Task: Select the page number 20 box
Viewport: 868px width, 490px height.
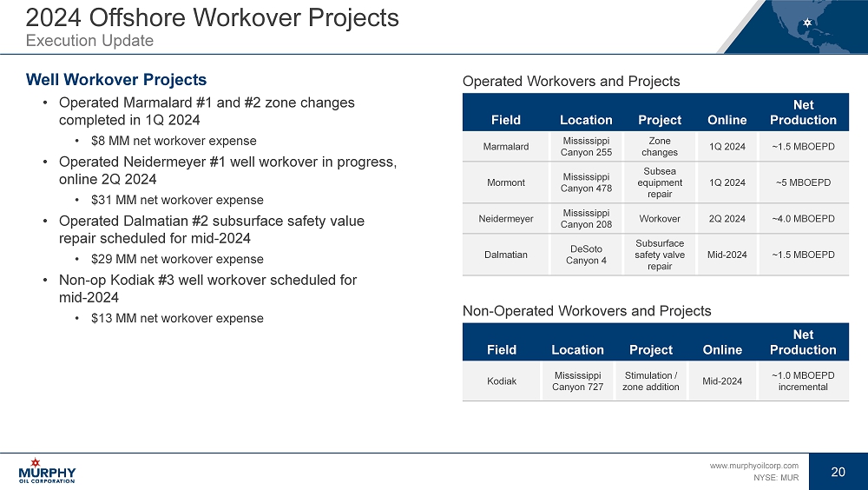Action: click(x=838, y=472)
